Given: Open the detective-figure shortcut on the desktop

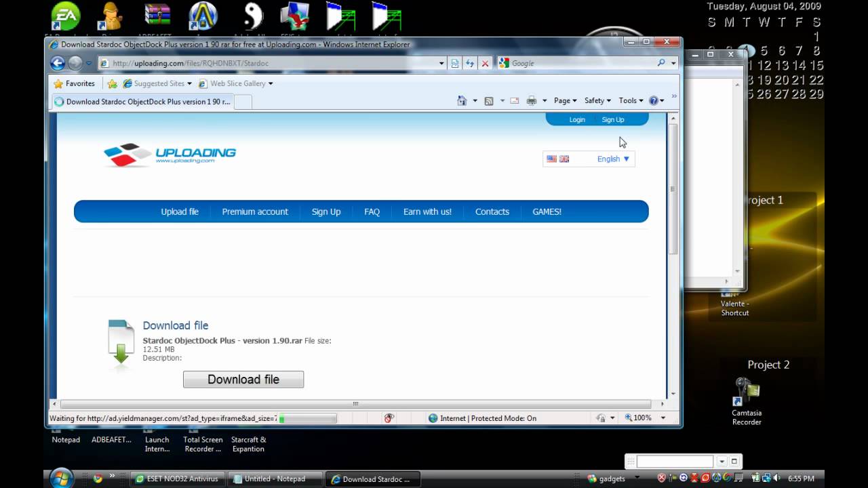Looking at the screenshot, I should [x=111, y=18].
